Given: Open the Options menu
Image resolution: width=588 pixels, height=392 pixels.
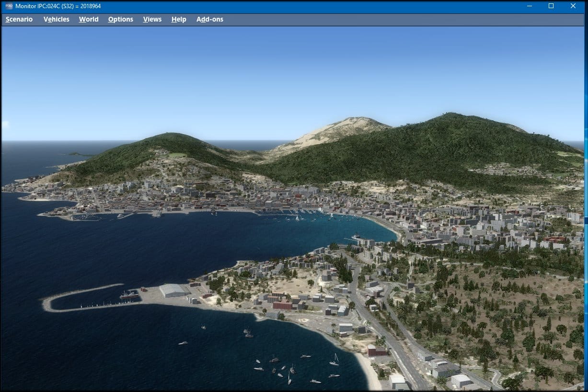Looking at the screenshot, I should (120, 19).
